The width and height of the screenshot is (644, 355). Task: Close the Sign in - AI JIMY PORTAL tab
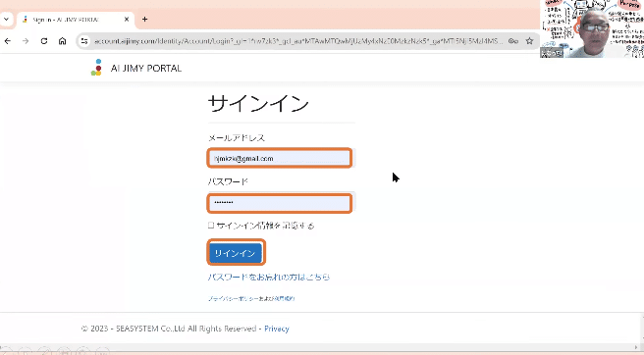click(x=127, y=20)
